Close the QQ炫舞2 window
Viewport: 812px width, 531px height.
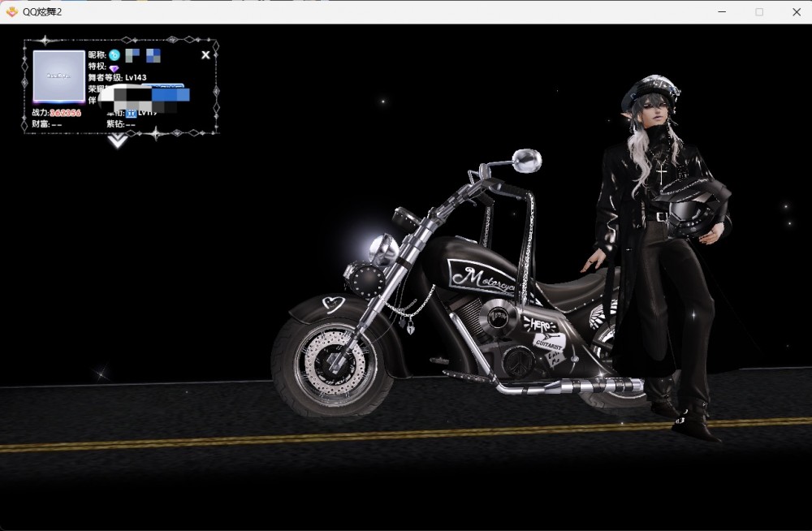[x=797, y=11]
